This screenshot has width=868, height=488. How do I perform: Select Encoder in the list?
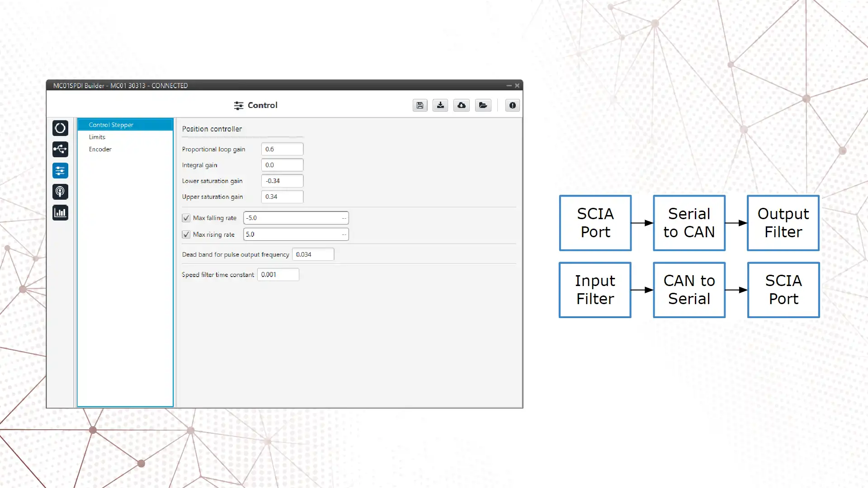click(x=125, y=149)
